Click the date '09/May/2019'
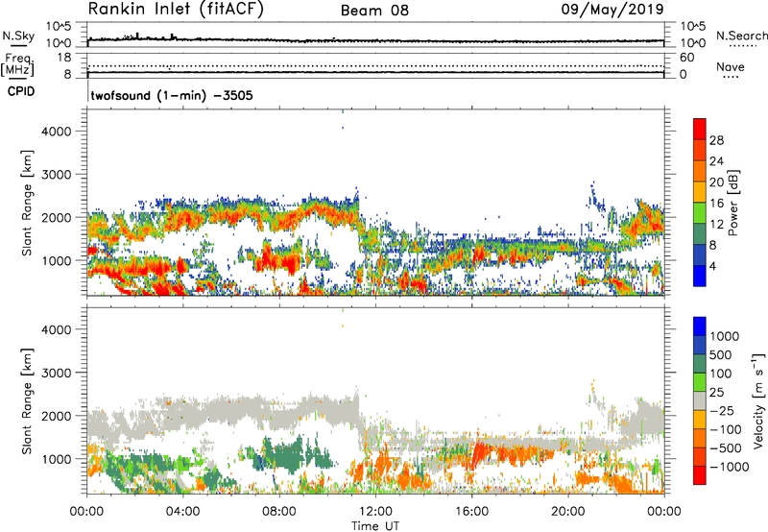This screenshot has width=768, height=532. pos(612,10)
